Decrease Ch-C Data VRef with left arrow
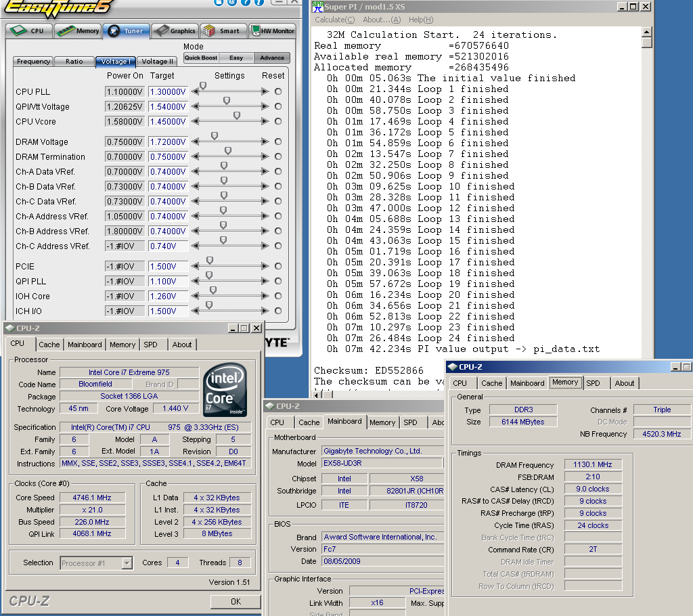693x616 pixels. point(195,201)
